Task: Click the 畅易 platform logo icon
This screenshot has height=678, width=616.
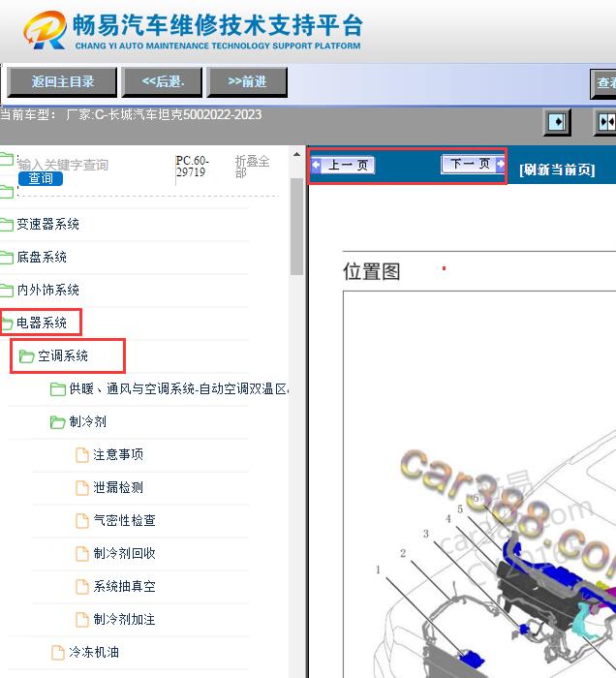Action: point(45,31)
